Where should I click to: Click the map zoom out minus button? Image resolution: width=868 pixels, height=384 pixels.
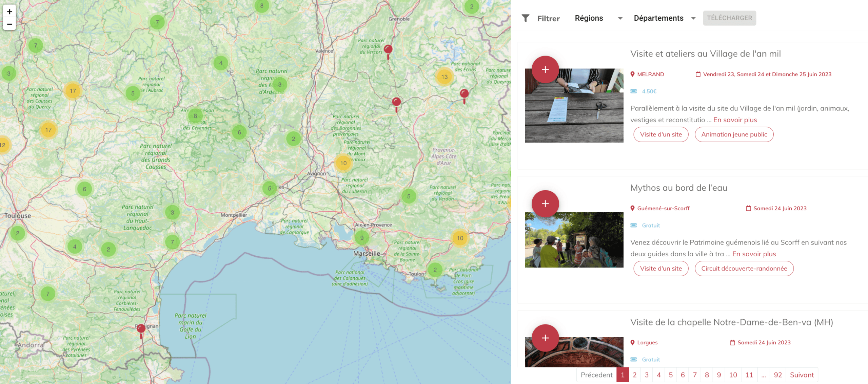9,24
